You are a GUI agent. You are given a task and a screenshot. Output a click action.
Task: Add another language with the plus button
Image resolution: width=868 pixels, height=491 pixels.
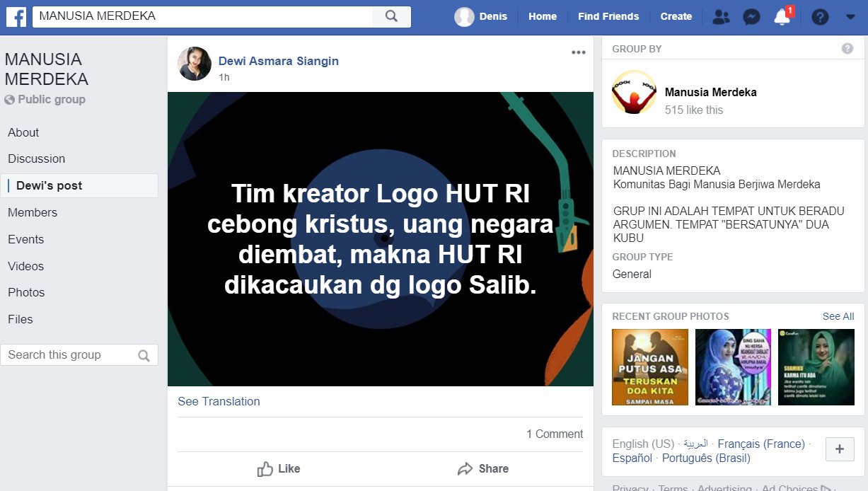coord(840,449)
